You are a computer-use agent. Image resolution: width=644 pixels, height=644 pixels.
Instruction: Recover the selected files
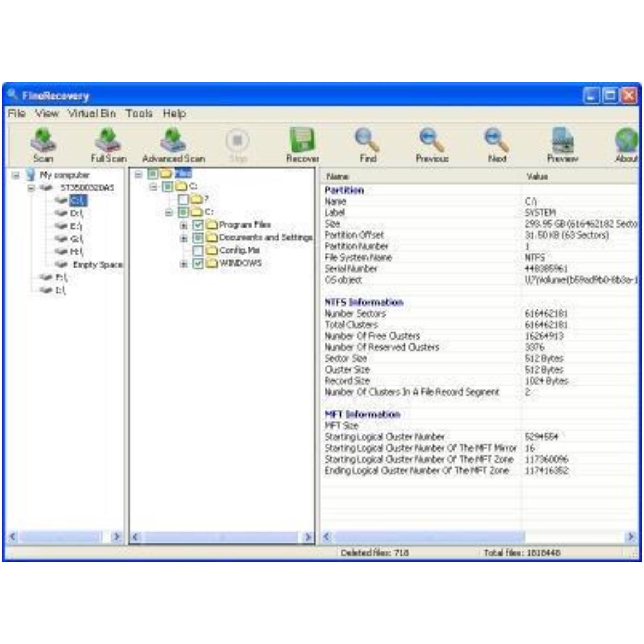302,145
